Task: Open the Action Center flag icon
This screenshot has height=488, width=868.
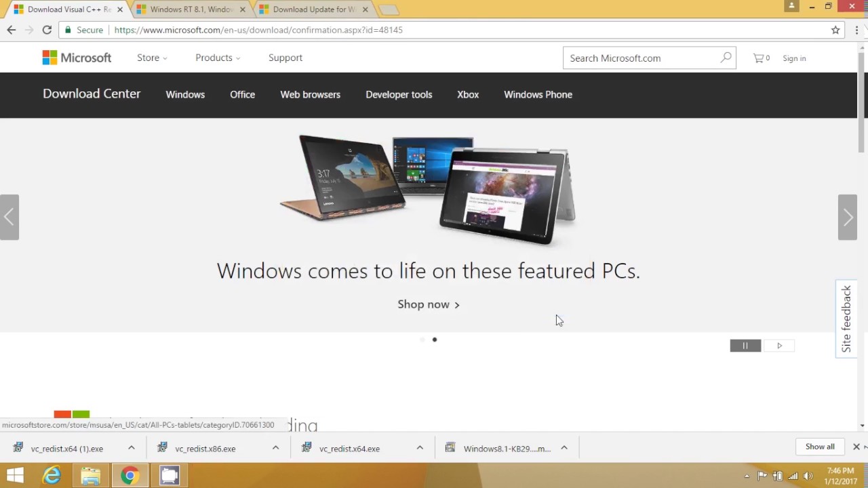Action: point(762,476)
